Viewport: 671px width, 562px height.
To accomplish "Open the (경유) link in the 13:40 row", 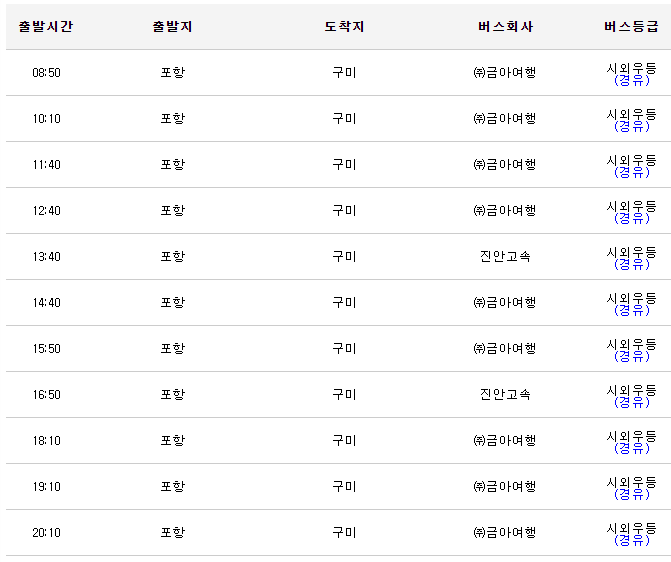I will [x=632, y=264].
